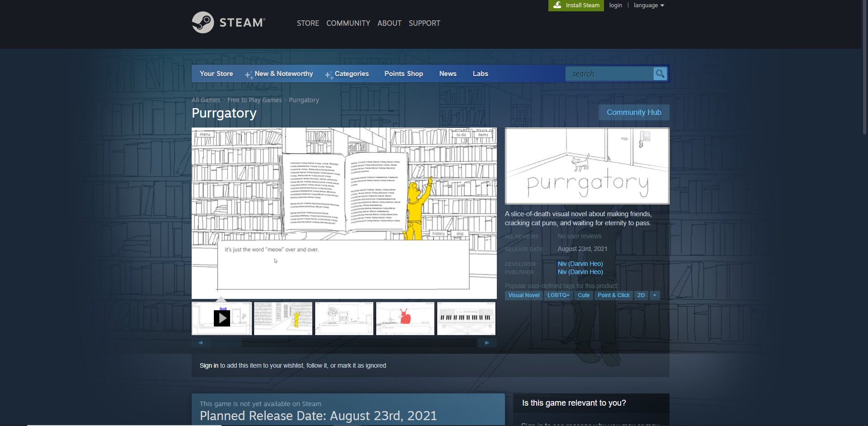Click the Planned Release Date heading

pos(318,416)
